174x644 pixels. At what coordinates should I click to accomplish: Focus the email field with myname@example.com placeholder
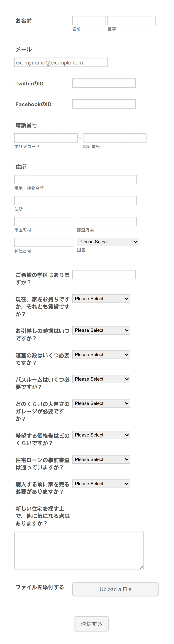click(x=61, y=62)
